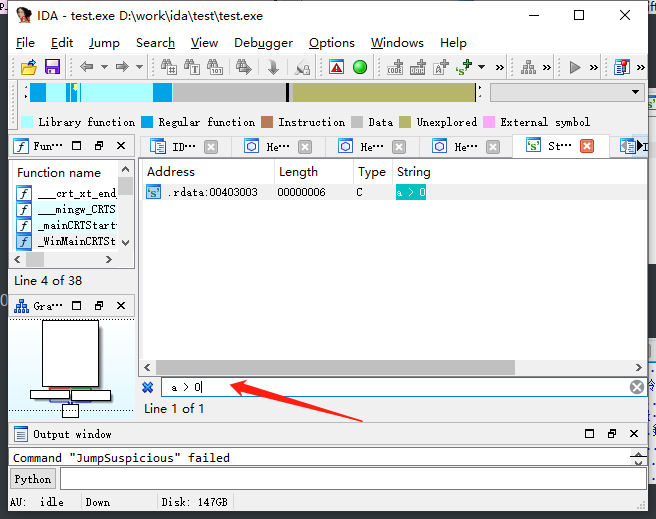
Task: Open the Windows menu
Action: tap(397, 43)
